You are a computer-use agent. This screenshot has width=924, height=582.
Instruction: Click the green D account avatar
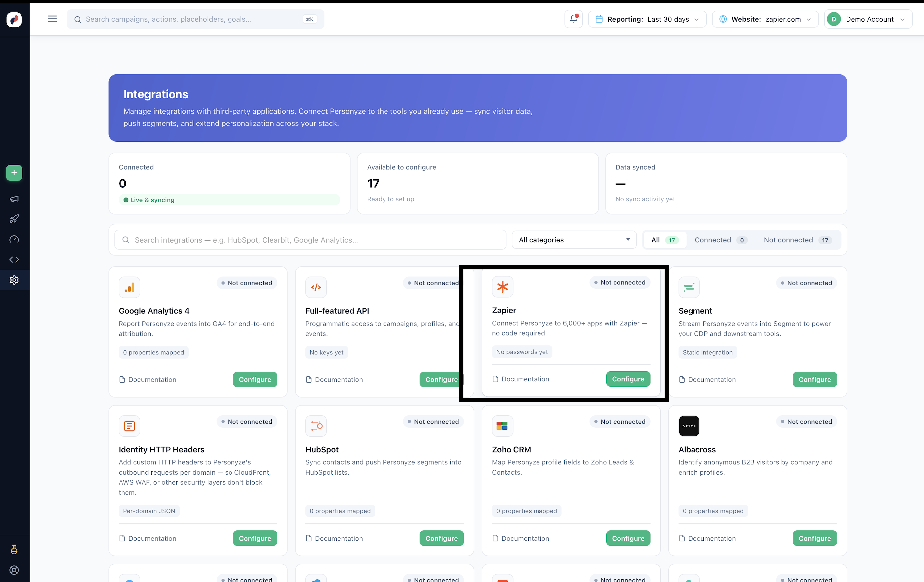tap(834, 19)
